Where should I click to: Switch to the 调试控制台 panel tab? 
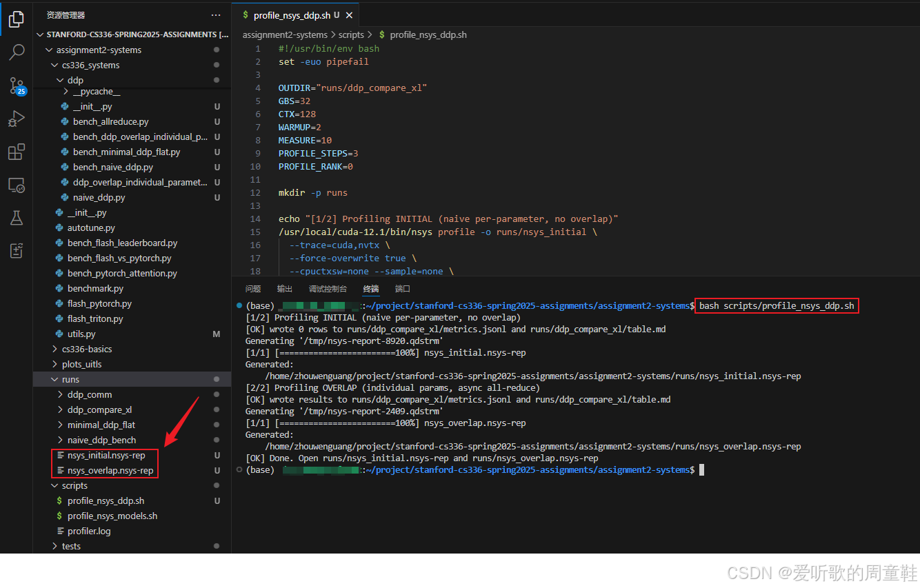[x=328, y=289]
